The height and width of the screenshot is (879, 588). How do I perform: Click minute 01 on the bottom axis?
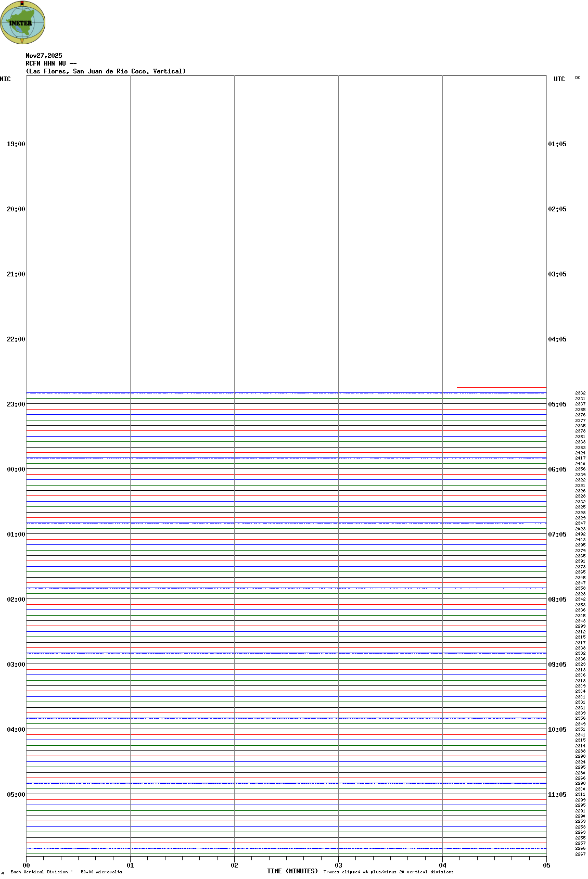tap(130, 865)
